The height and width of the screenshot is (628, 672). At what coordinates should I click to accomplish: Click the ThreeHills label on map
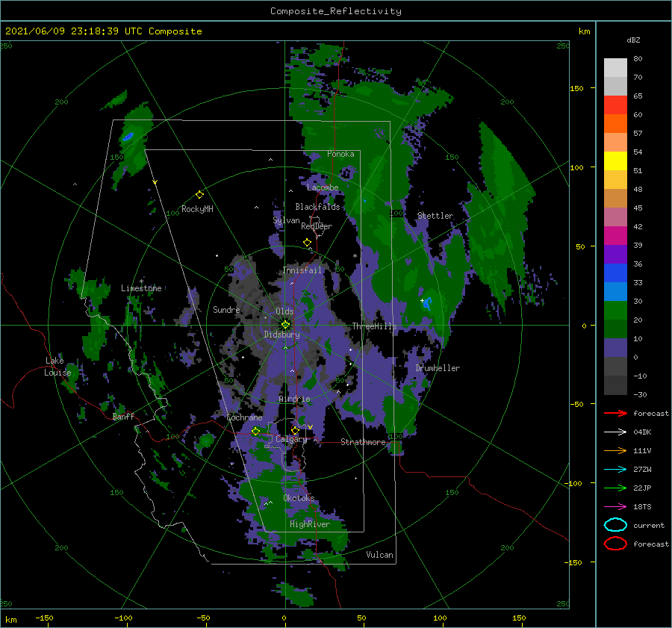click(x=375, y=326)
